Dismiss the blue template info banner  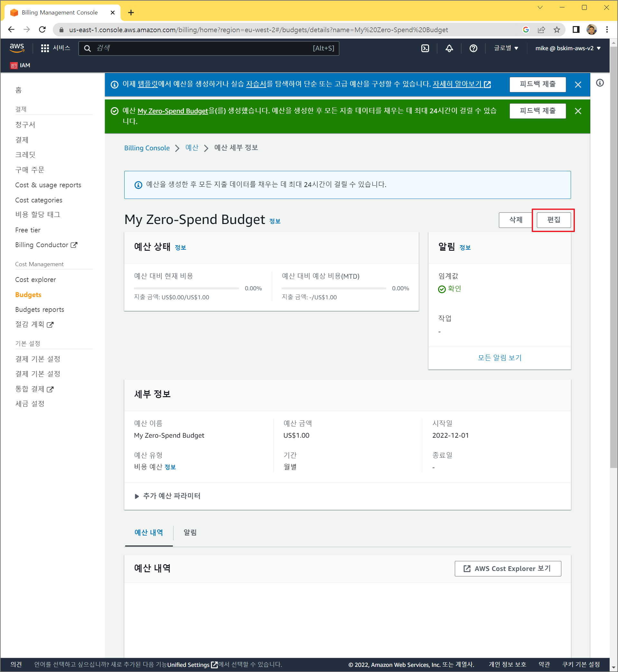pos(578,85)
